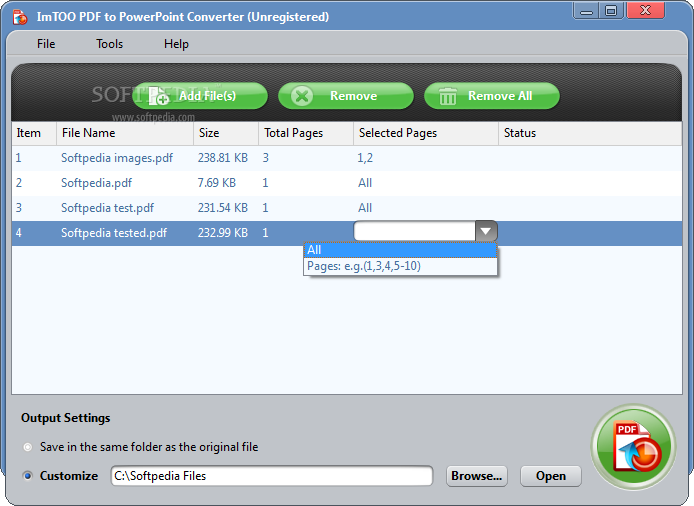Screen dimensions: 694x506
Task: Minimize the converter window
Action: tap(586, 11)
